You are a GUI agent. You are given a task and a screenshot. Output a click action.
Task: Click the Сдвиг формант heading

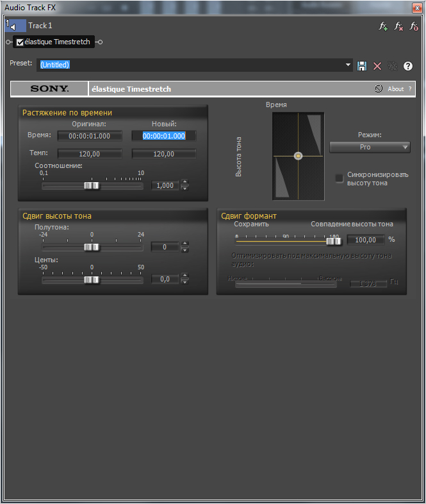(249, 216)
